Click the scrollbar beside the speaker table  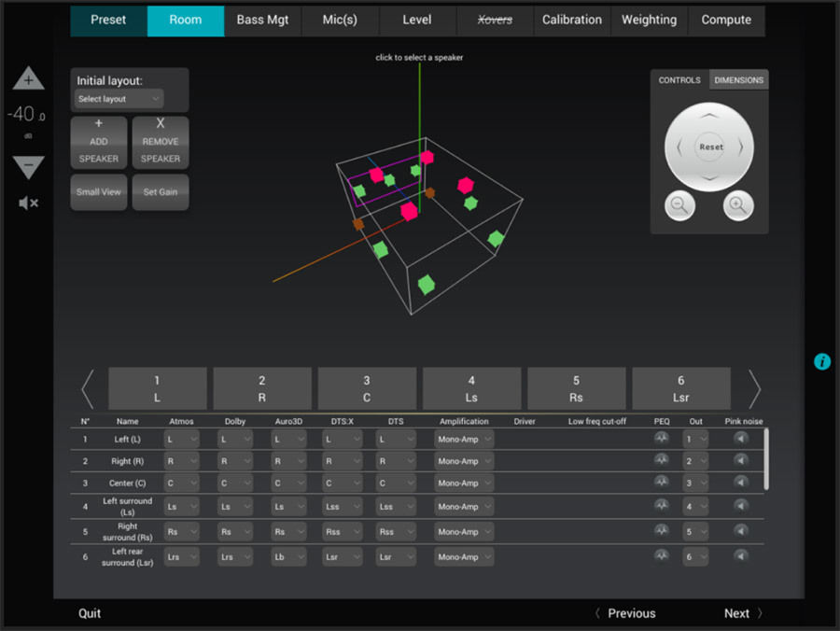pyautogui.click(x=767, y=457)
